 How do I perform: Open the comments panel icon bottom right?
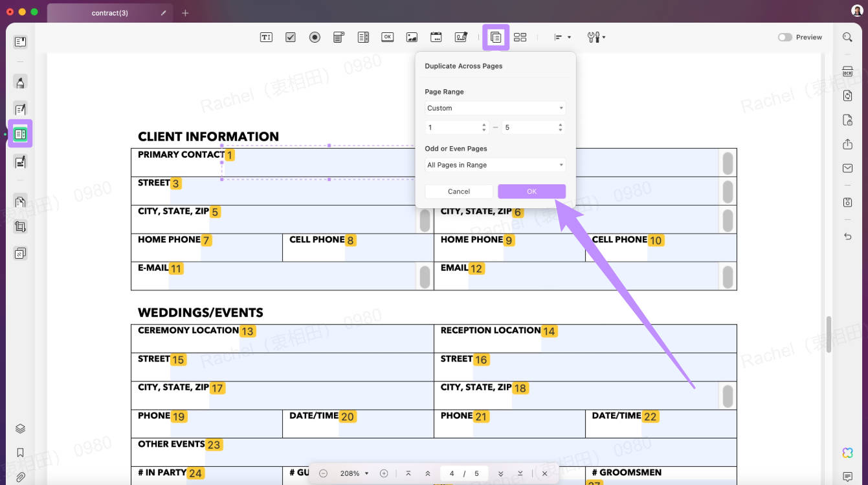[x=847, y=477]
